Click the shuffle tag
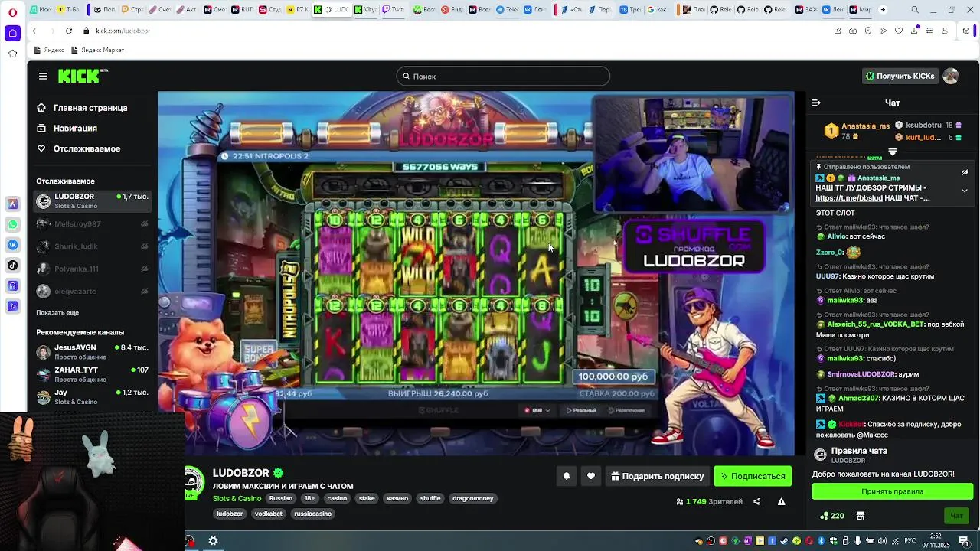This screenshot has height=551, width=980. pos(430,498)
